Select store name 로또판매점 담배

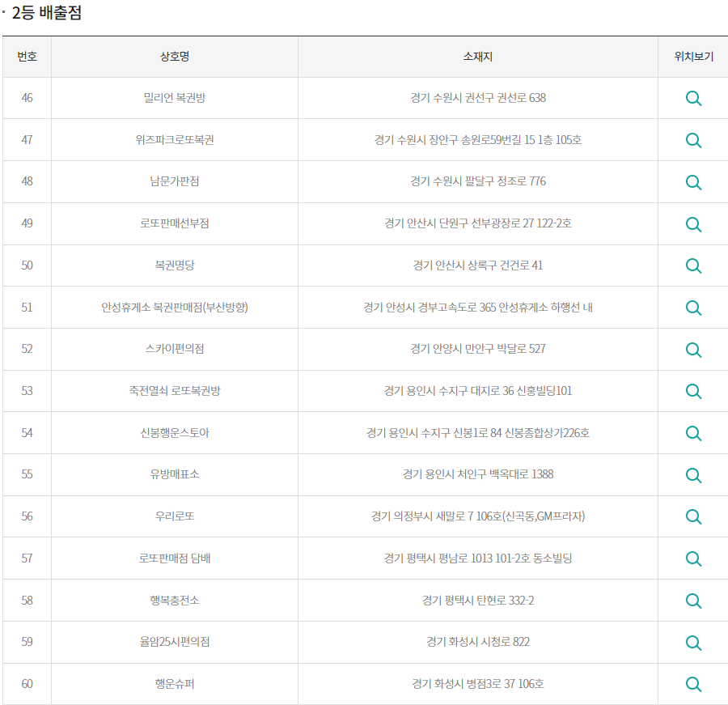pyautogui.click(x=175, y=558)
